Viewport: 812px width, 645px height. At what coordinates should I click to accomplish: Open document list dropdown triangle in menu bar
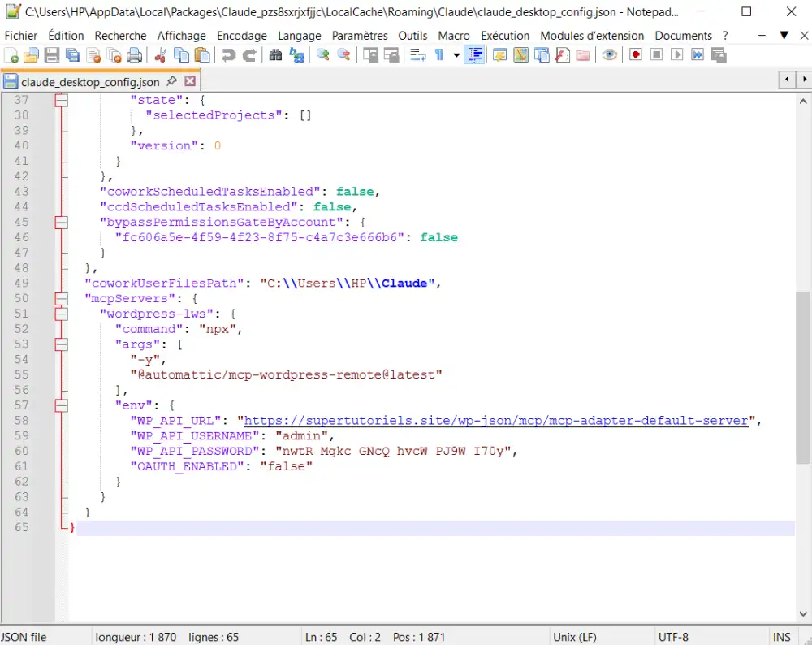pos(784,35)
